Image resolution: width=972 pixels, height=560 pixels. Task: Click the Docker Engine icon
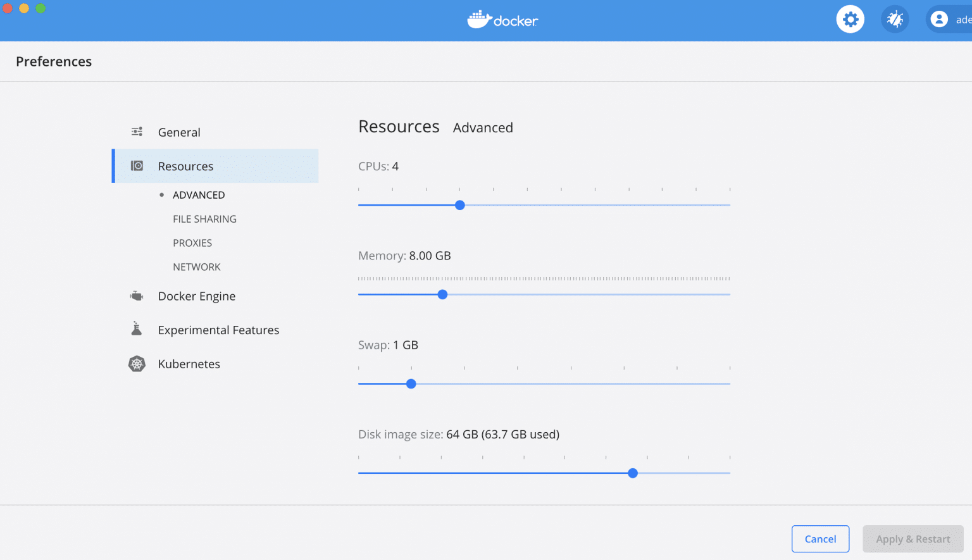137,296
